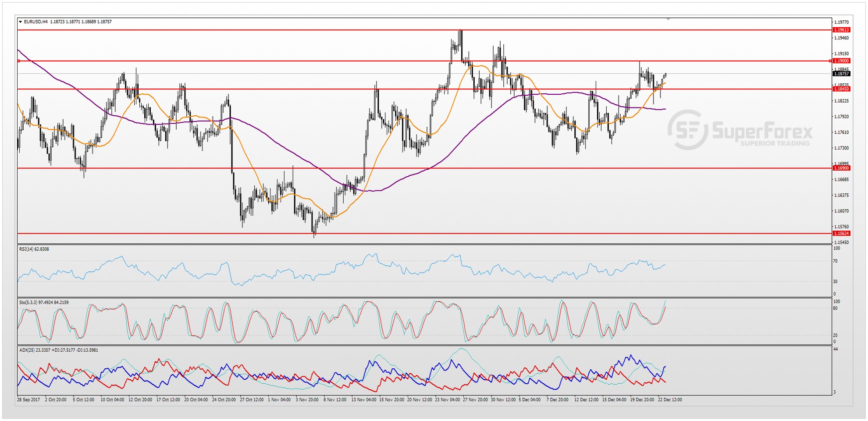
Task: Click the 19 Dec 20:00 time label
Action: [642, 400]
